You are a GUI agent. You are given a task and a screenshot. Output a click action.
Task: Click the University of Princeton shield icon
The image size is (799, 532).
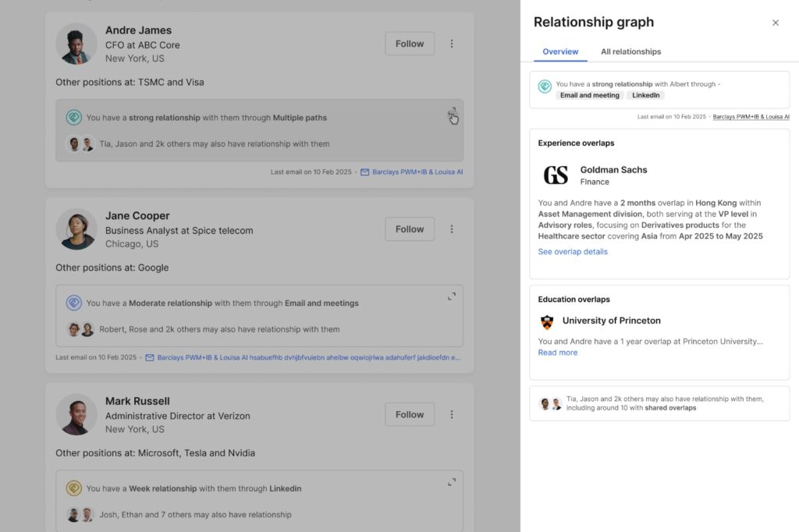pyautogui.click(x=547, y=321)
